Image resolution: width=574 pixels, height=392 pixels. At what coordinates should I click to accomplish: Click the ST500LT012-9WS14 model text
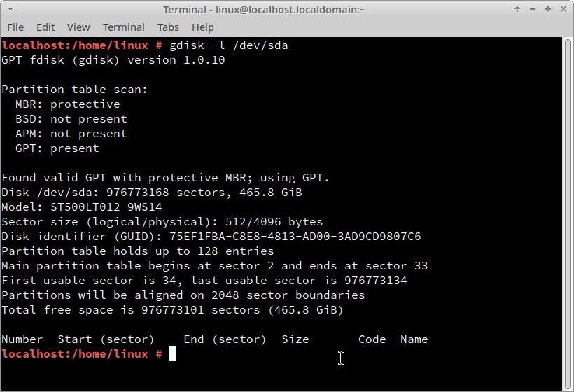point(106,207)
